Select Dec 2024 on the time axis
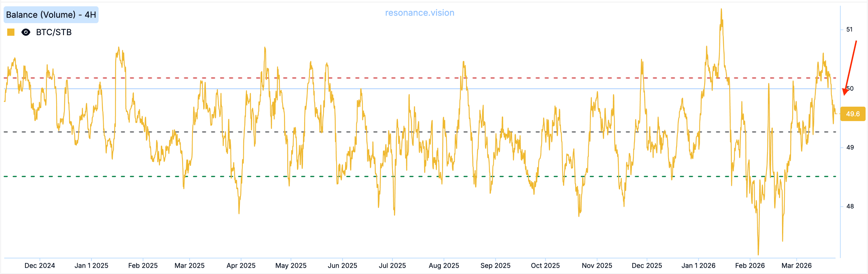 coord(40,266)
